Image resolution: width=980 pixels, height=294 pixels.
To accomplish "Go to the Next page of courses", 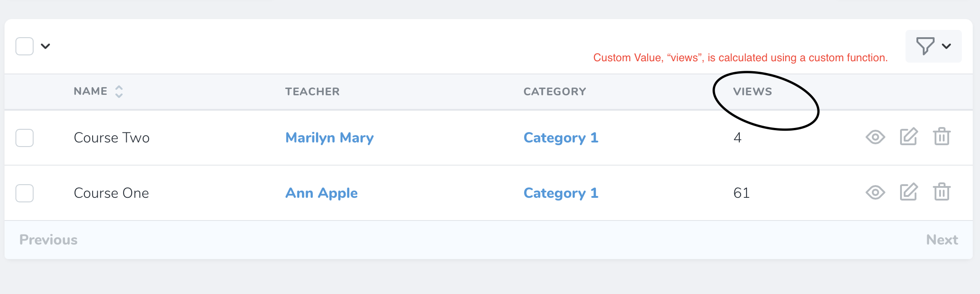I will pyautogui.click(x=942, y=240).
